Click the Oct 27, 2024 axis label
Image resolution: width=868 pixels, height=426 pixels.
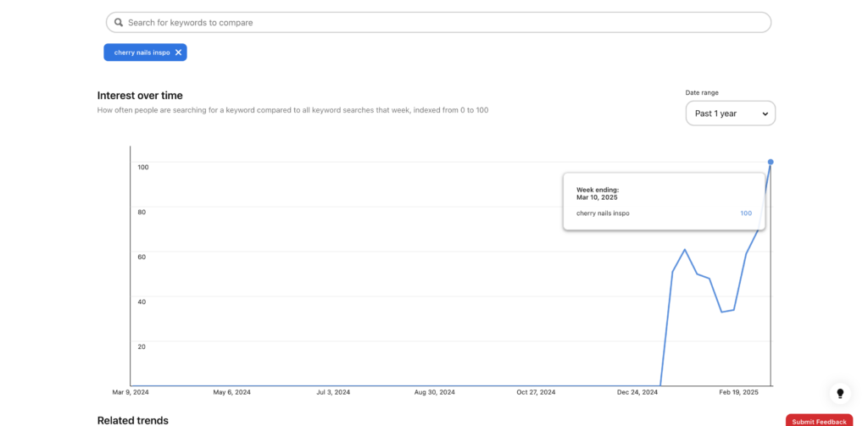point(536,392)
